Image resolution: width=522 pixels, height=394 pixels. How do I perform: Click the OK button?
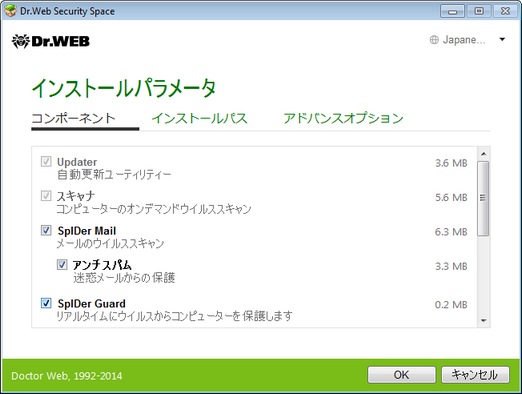(402, 375)
